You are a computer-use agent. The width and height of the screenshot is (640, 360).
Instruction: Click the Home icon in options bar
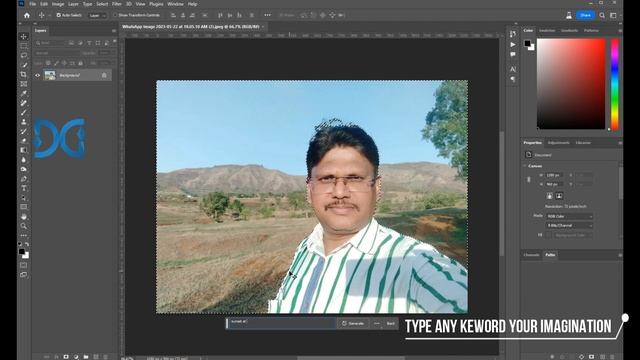[x=27, y=16]
